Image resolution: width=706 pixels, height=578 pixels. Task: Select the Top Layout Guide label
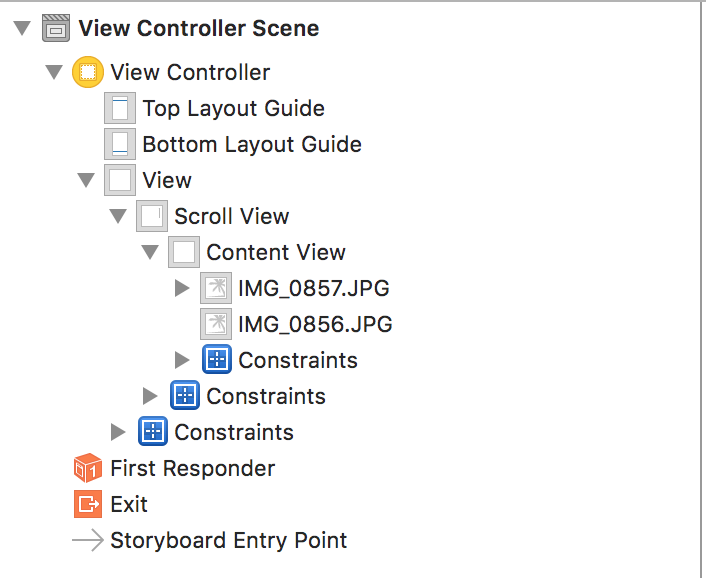coord(233,109)
